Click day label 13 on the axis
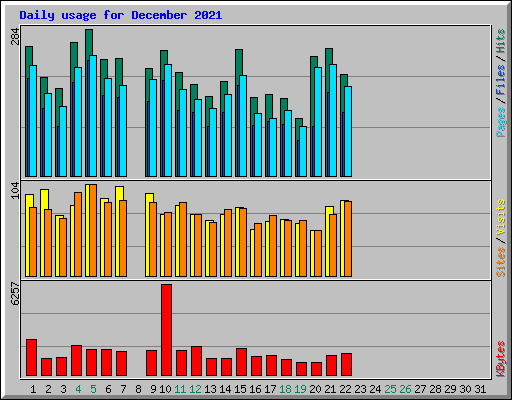This screenshot has width=512, height=400. [x=210, y=389]
